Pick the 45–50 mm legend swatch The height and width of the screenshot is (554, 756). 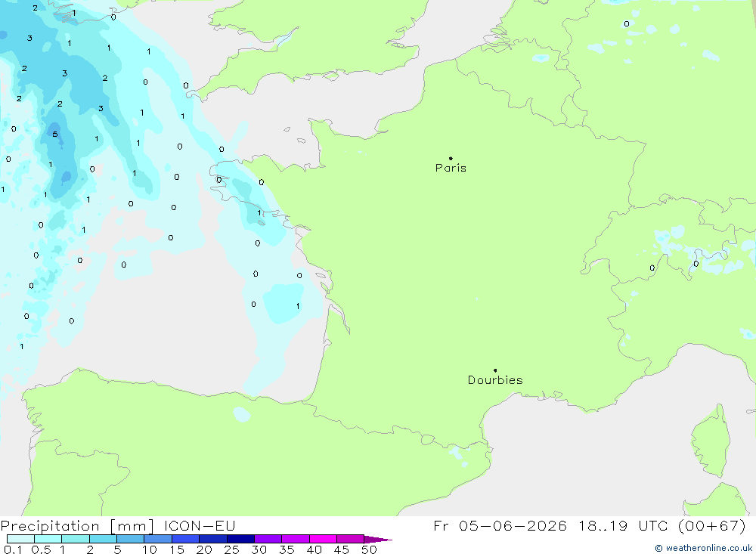click(x=351, y=539)
